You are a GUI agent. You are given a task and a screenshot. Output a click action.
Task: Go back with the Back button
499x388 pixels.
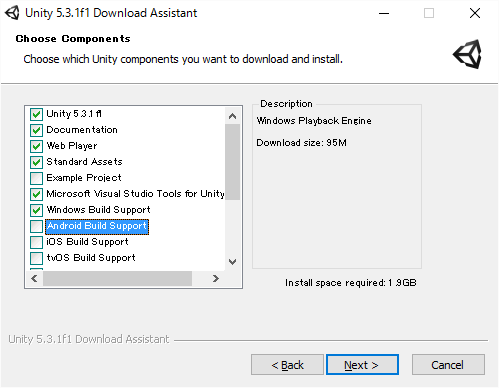[287, 365]
